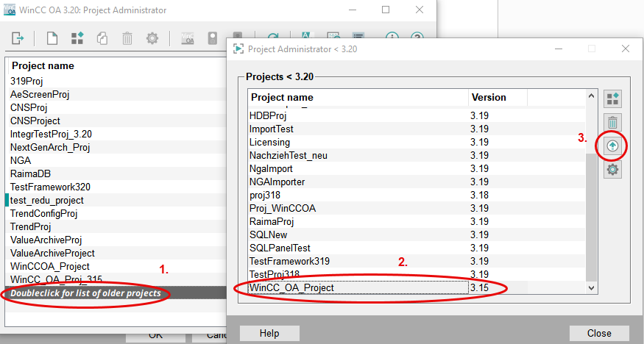Open project properties gear in main toolbar

tap(152, 38)
